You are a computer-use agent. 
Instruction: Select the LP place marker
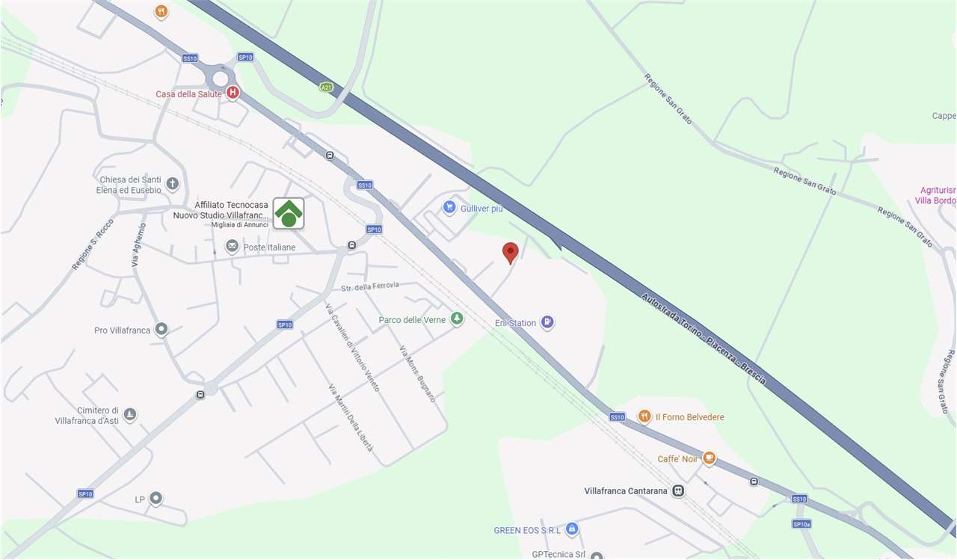click(156, 498)
